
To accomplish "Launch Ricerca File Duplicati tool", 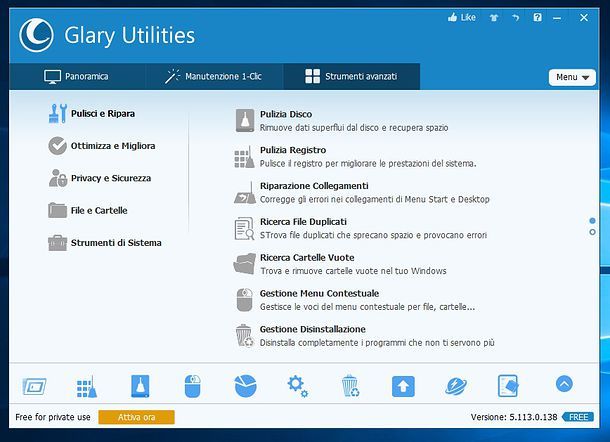I will point(303,222).
